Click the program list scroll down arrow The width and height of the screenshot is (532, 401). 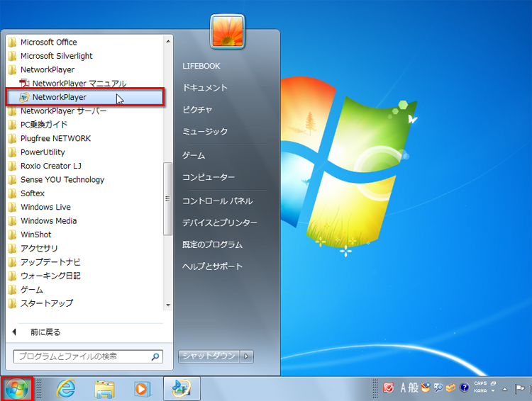pyautogui.click(x=168, y=305)
